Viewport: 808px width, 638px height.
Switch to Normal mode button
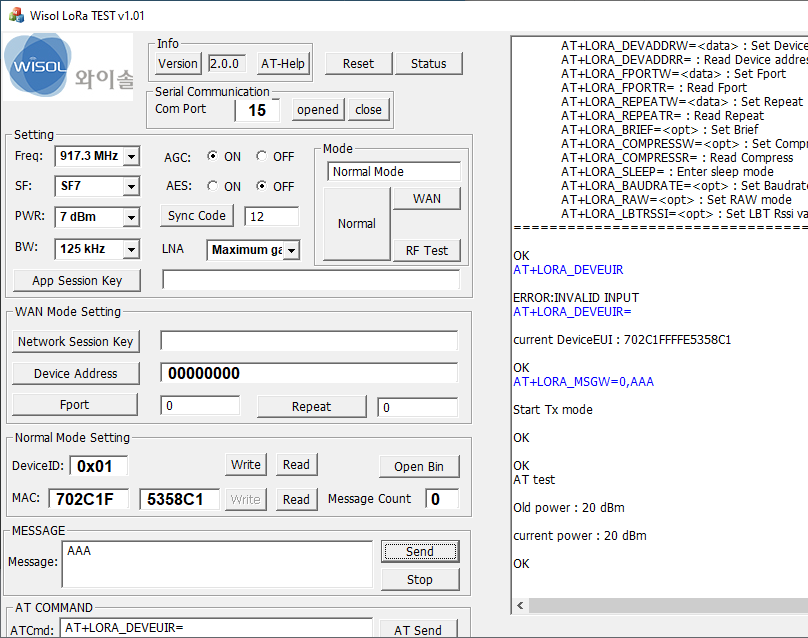[357, 224]
